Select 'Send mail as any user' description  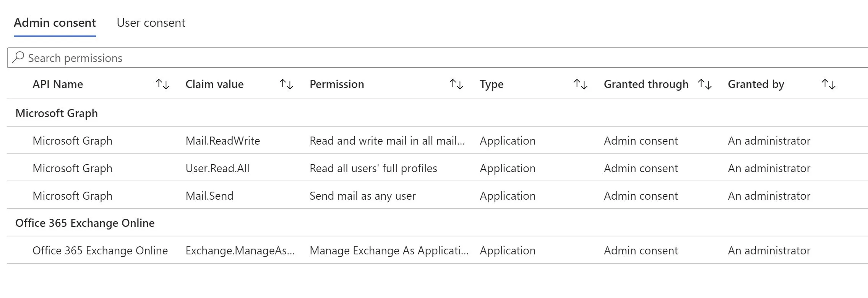362,196
